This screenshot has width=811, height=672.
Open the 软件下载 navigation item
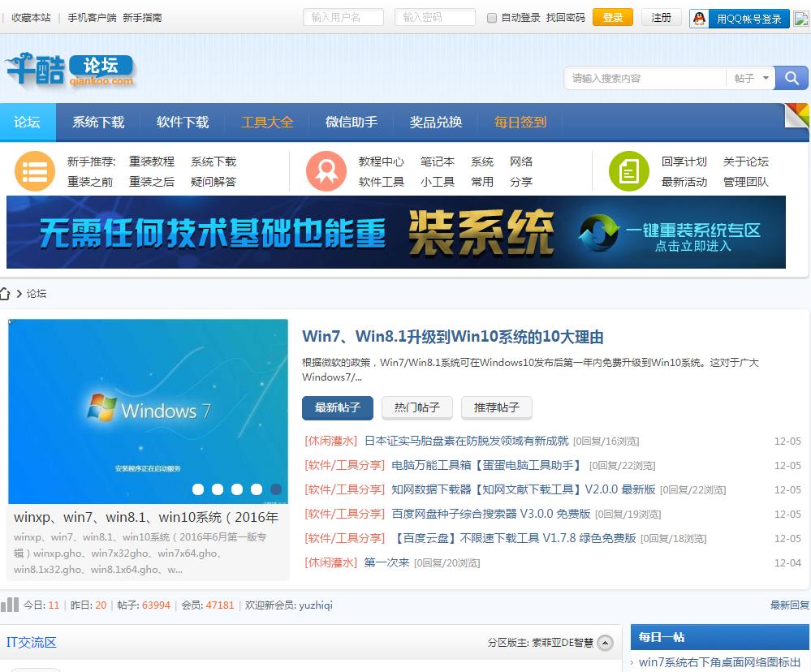point(183,122)
